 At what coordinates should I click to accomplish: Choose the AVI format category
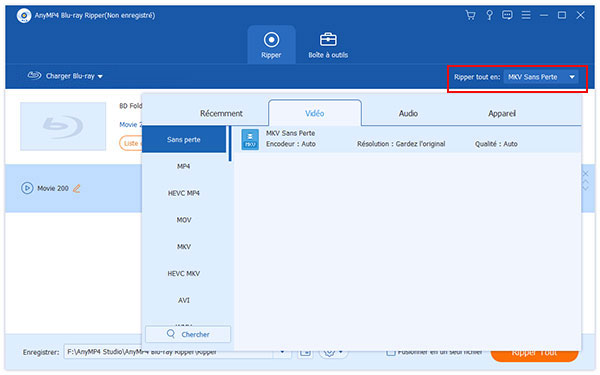click(x=184, y=300)
